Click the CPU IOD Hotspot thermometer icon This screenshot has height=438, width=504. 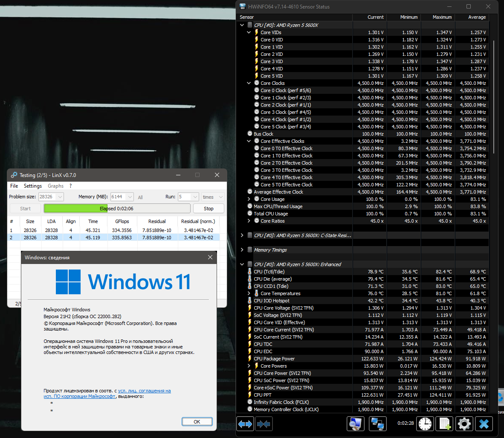250,300
